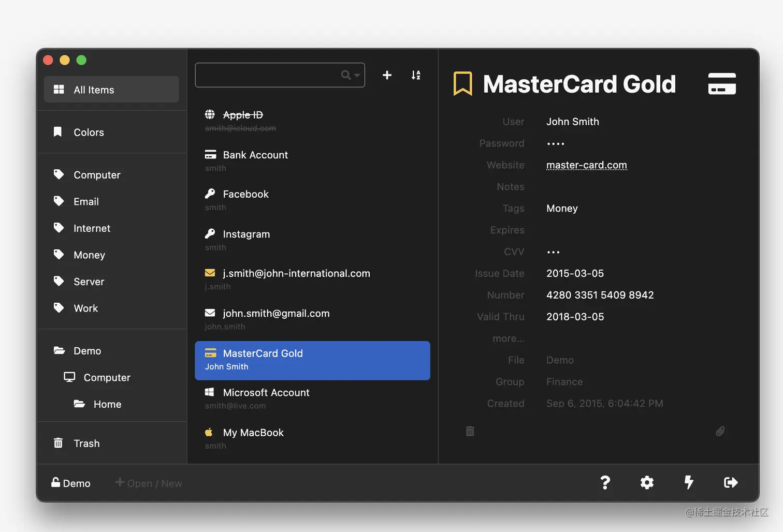The image size is (783, 532).
Task: Click the gmail entry envelope icon
Action: (x=210, y=313)
